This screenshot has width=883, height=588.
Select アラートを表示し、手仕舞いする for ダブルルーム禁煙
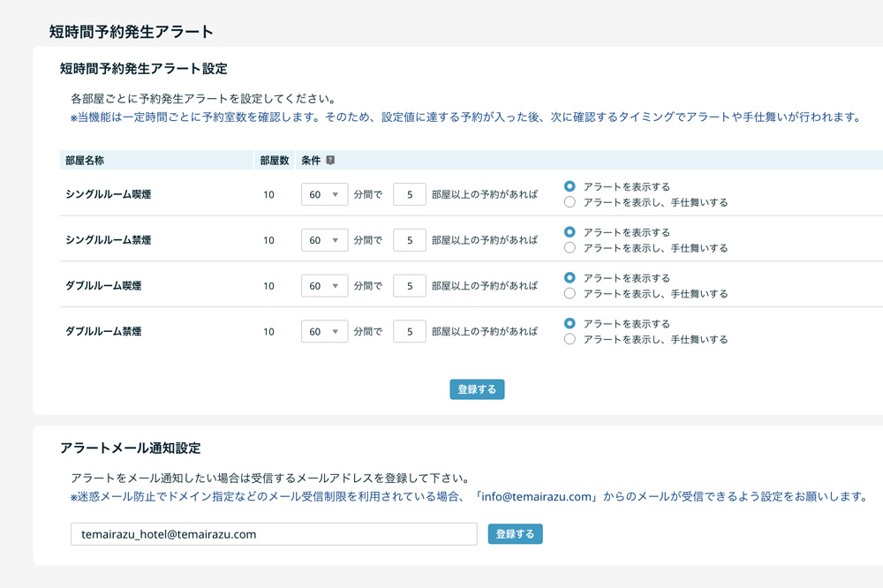(569, 338)
